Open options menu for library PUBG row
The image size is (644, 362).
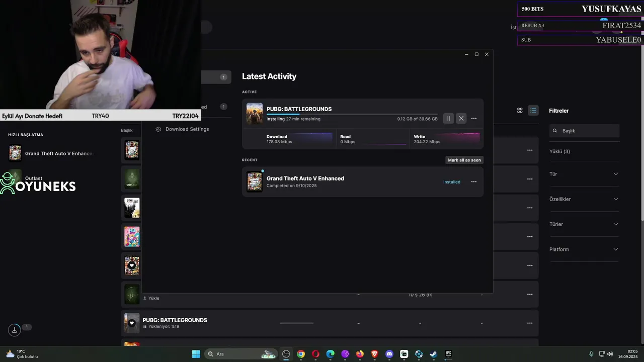pyautogui.click(x=530, y=323)
